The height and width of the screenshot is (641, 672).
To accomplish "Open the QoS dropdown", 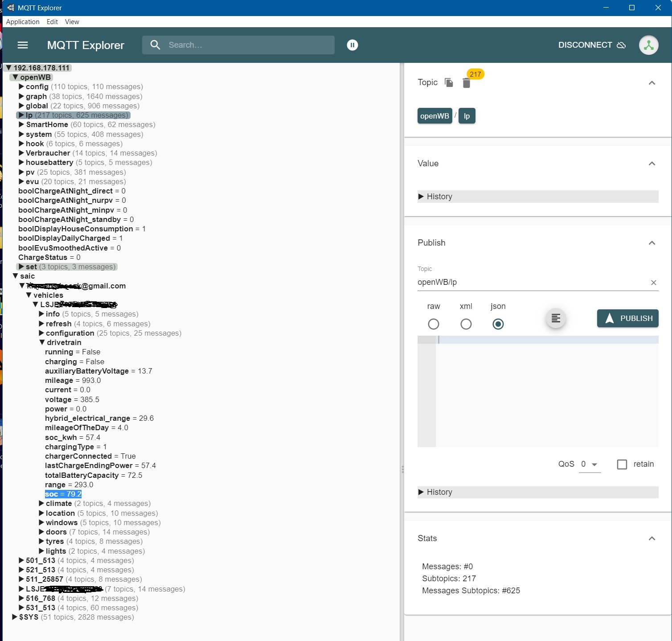I will (x=590, y=464).
